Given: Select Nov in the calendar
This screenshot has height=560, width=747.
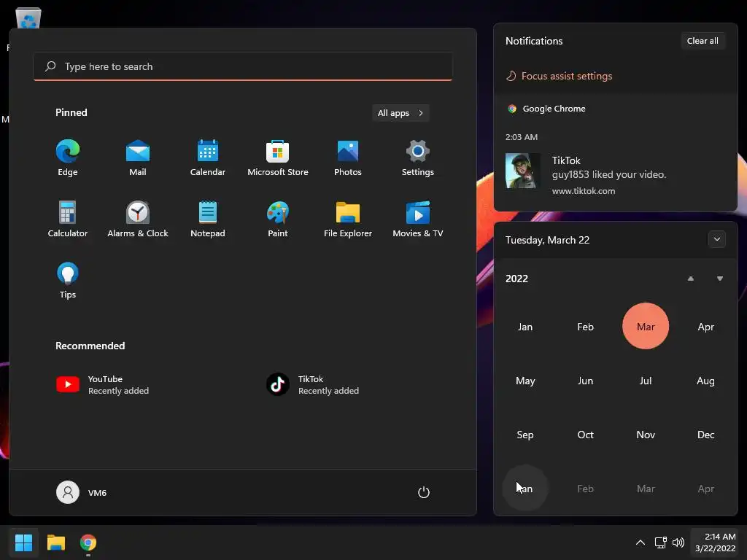Looking at the screenshot, I should (646, 435).
